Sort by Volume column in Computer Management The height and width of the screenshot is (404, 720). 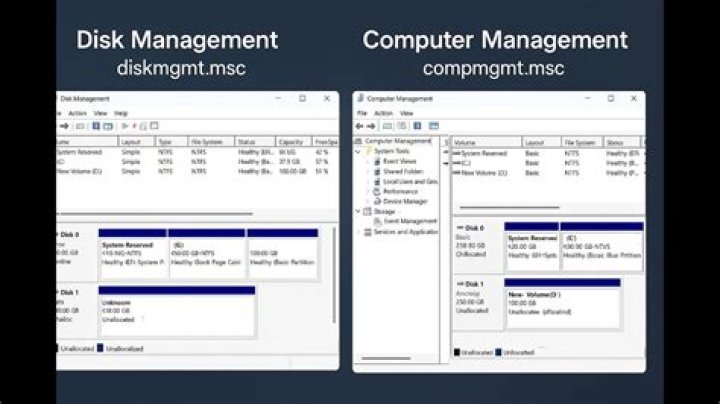487,143
